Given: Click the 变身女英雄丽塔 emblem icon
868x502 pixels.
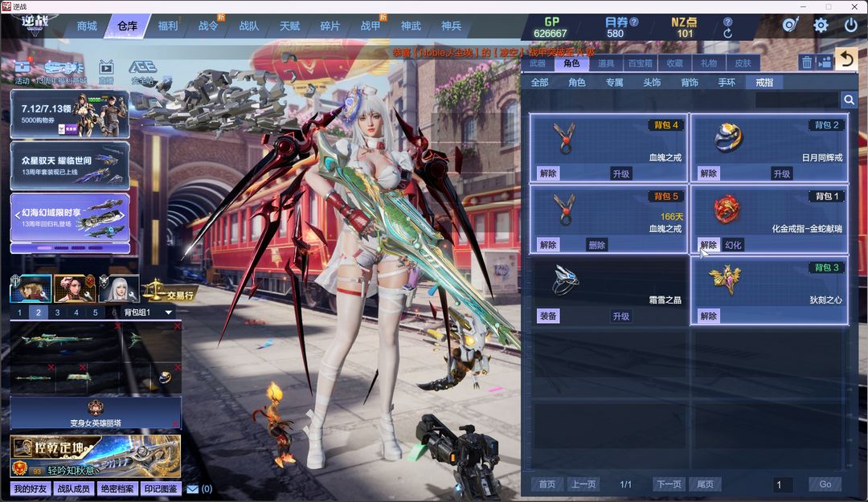Looking at the screenshot, I should (x=96, y=408).
